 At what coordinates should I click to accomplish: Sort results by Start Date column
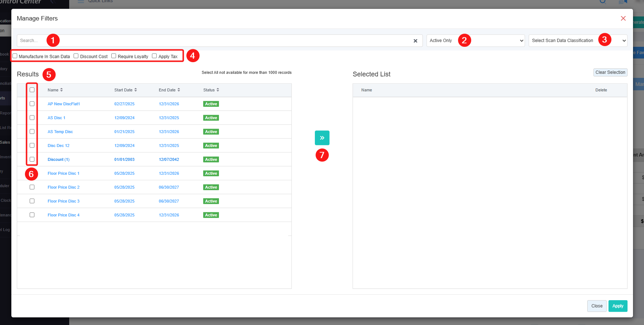tap(126, 90)
